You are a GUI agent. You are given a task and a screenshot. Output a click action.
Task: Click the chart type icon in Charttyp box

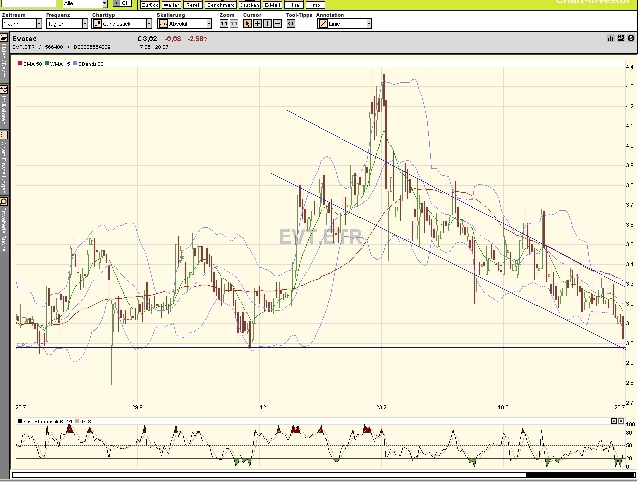pos(97,24)
